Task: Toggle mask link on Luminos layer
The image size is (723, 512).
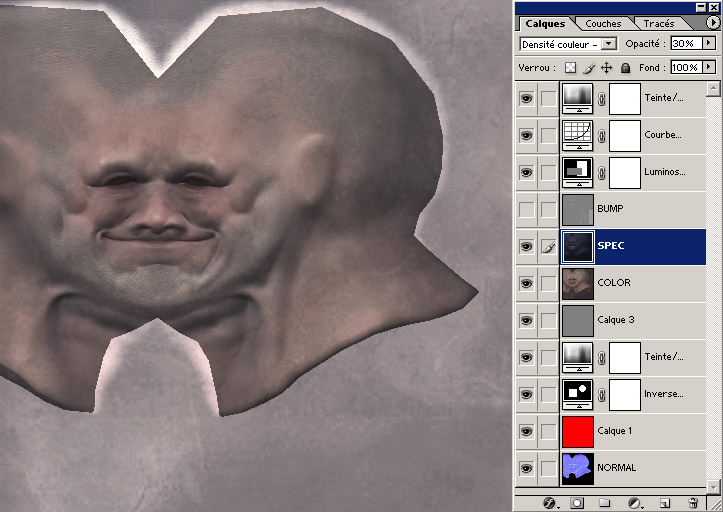Action: coord(601,173)
